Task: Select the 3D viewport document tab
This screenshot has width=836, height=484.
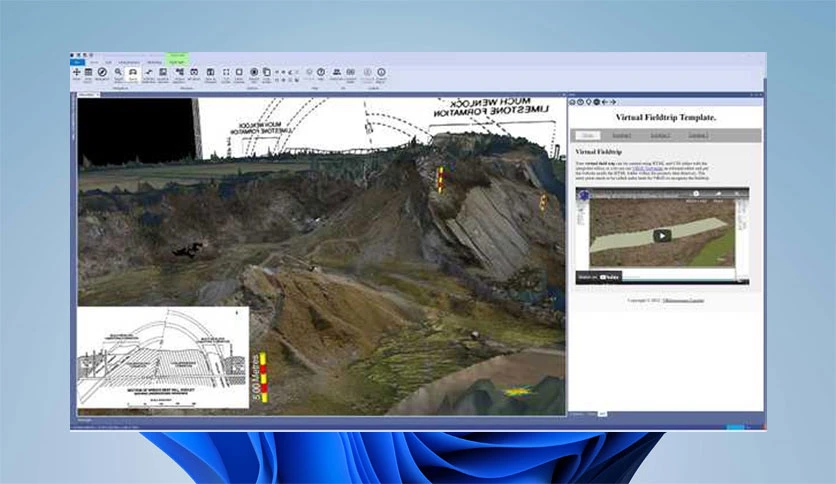Action: click(88, 95)
